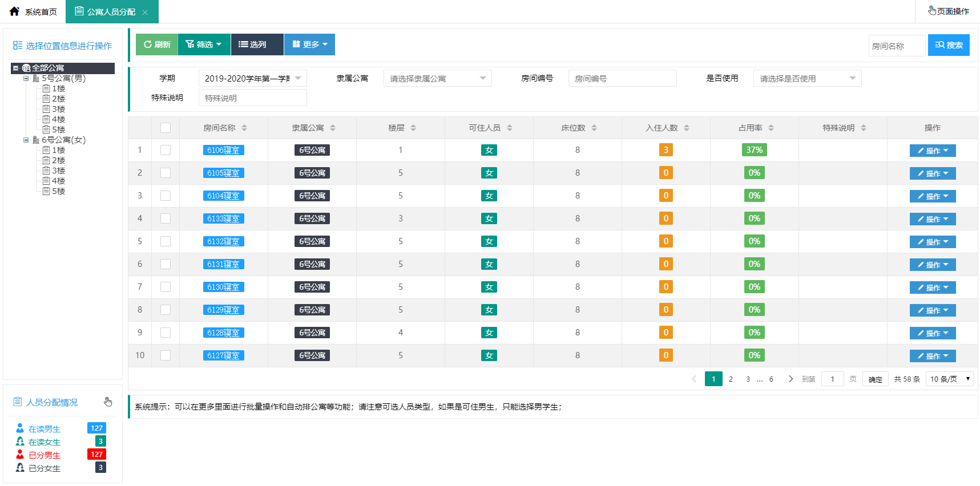The image size is (980, 486).
Task: Collapse the 全部公寓 tree root toggle
Action: (16, 68)
